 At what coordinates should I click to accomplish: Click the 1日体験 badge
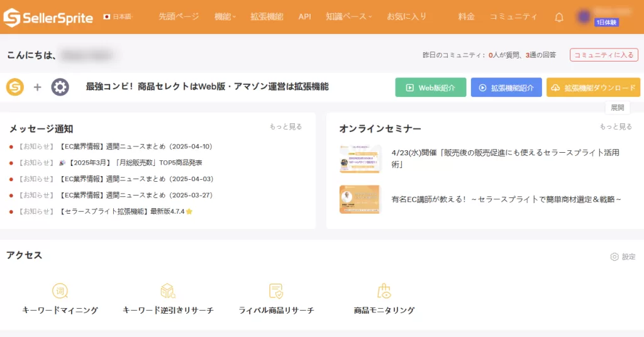606,23
